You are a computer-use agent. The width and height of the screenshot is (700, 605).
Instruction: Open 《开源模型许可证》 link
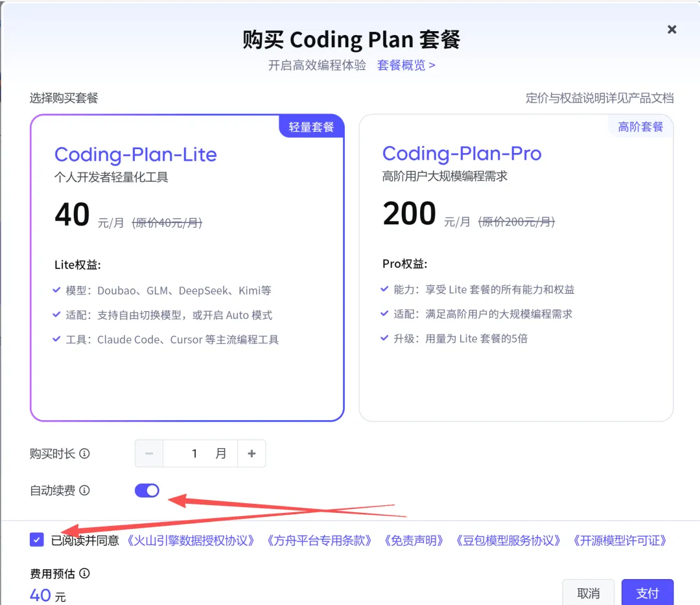coord(620,541)
